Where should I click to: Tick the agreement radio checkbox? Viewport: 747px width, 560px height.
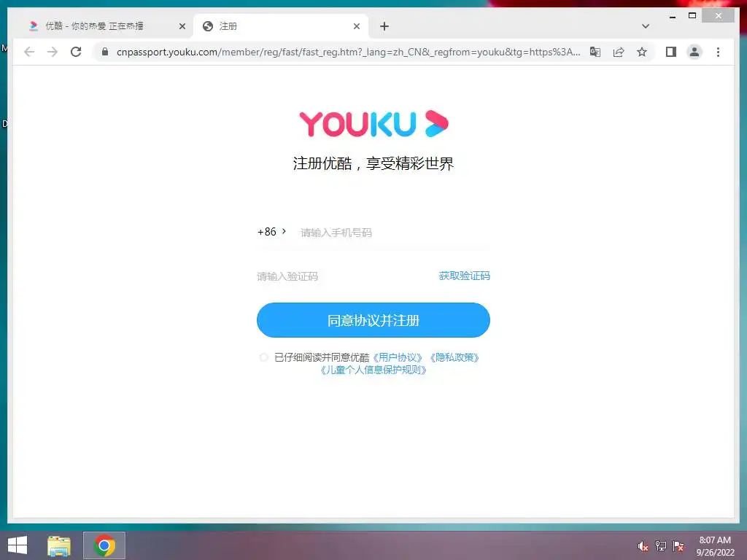click(x=263, y=357)
